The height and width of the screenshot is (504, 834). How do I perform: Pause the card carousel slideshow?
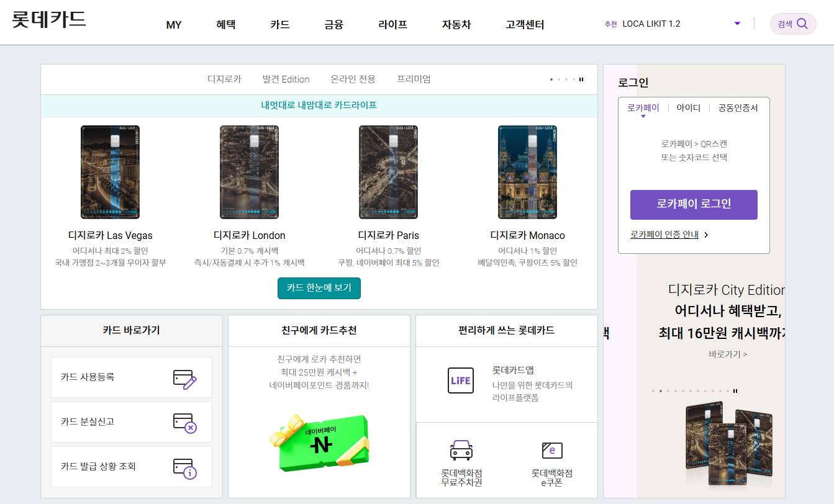point(582,79)
